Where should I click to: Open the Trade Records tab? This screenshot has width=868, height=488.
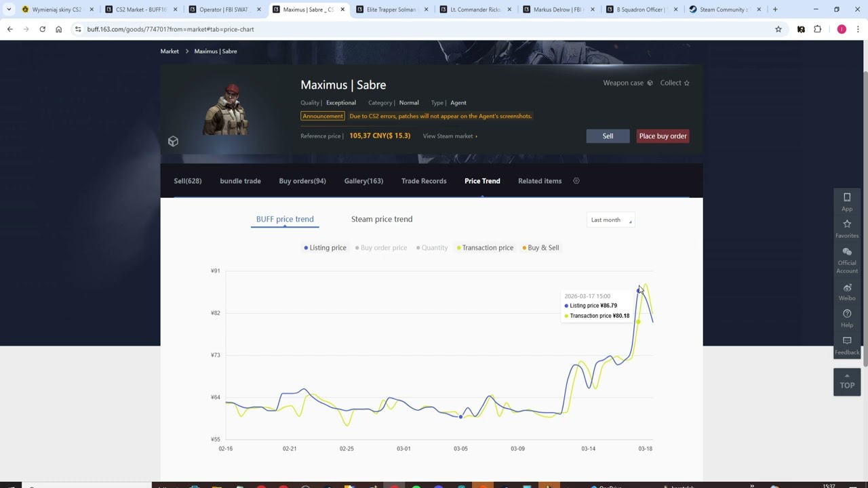click(424, 181)
